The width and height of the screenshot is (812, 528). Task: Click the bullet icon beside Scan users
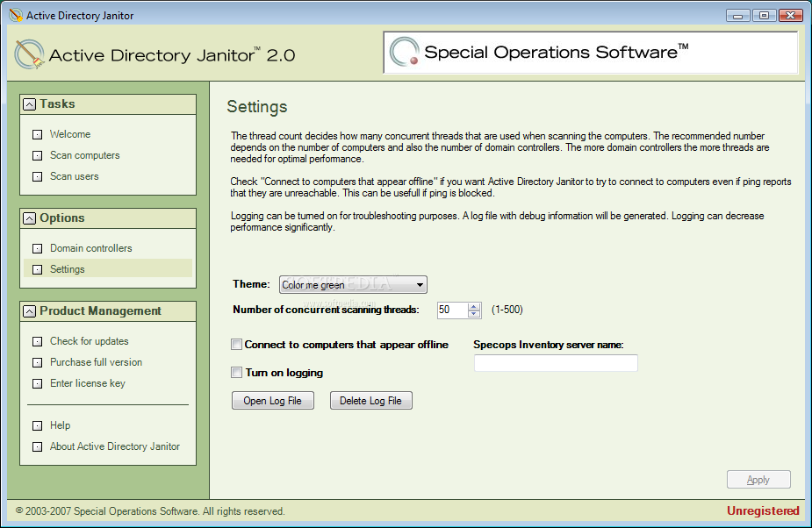(37, 176)
